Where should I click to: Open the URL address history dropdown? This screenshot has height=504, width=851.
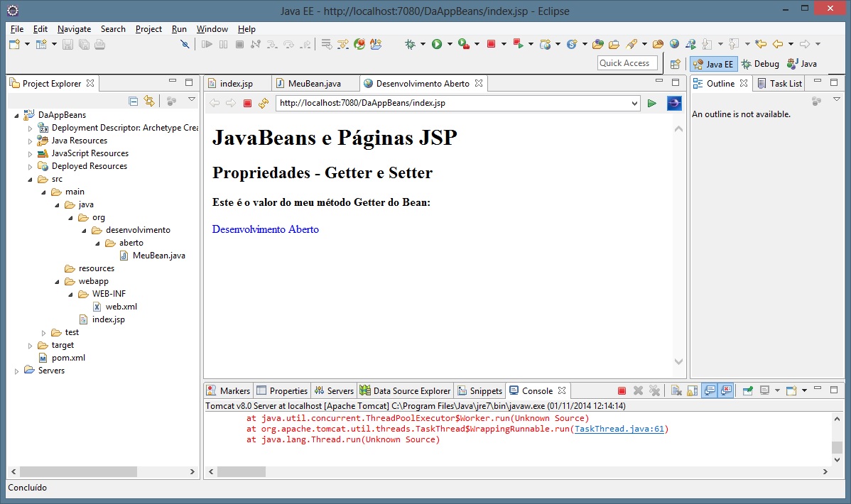point(634,104)
